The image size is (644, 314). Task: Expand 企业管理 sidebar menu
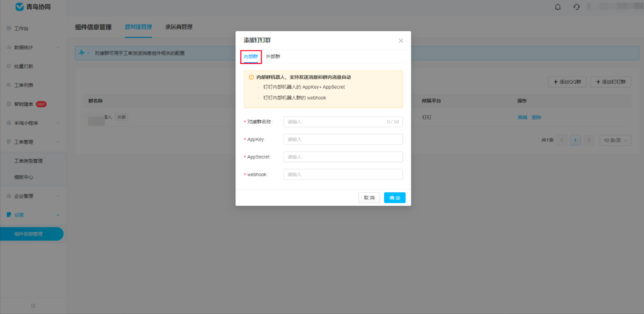(x=33, y=196)
